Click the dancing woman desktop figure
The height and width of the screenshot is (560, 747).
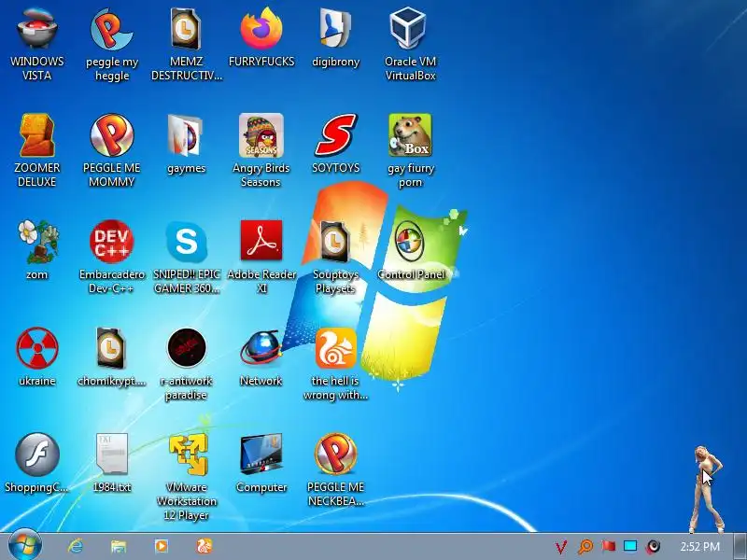pos(707,489)
